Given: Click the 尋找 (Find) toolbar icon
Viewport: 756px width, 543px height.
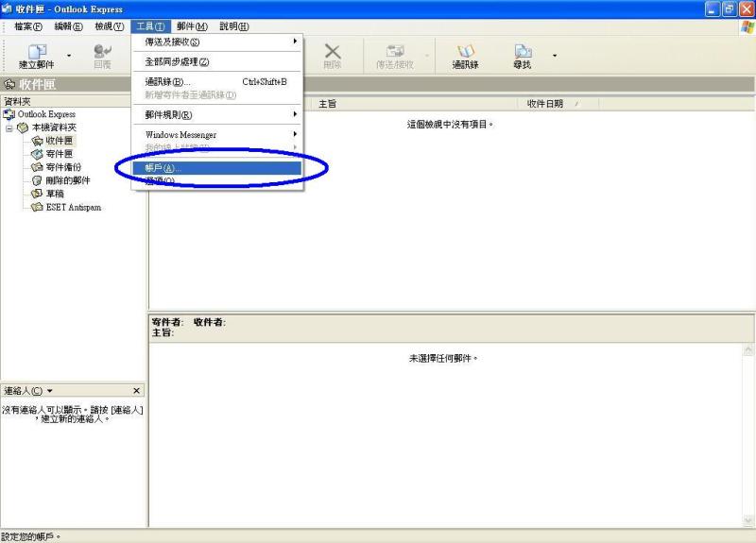Looking at the screenshot, I should coord(523,56).
